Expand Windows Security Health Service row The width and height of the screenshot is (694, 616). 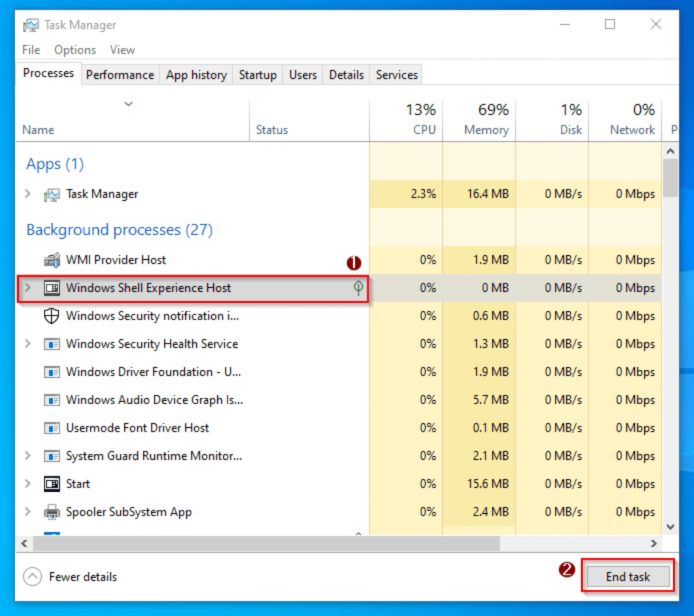[28, 344]
